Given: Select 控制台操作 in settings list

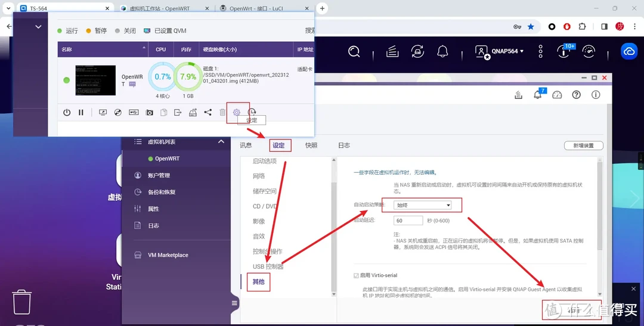Looking at the screenshot, I should 267,252.
